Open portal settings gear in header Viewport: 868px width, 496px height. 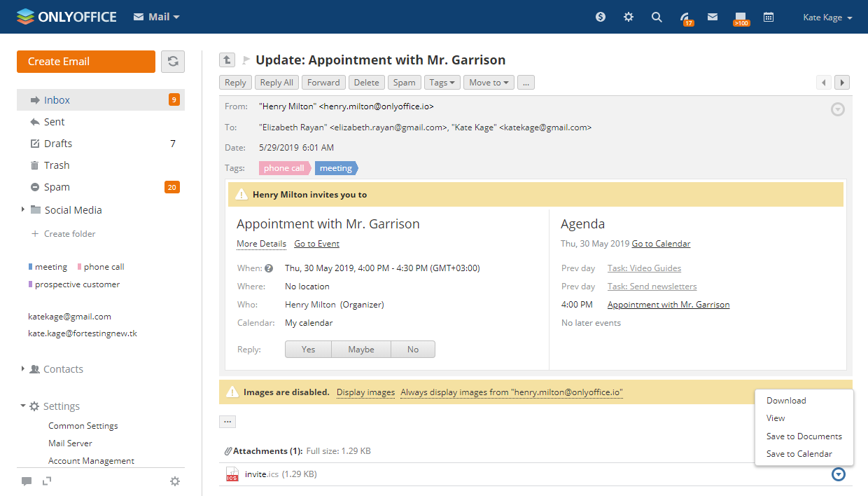629,17
